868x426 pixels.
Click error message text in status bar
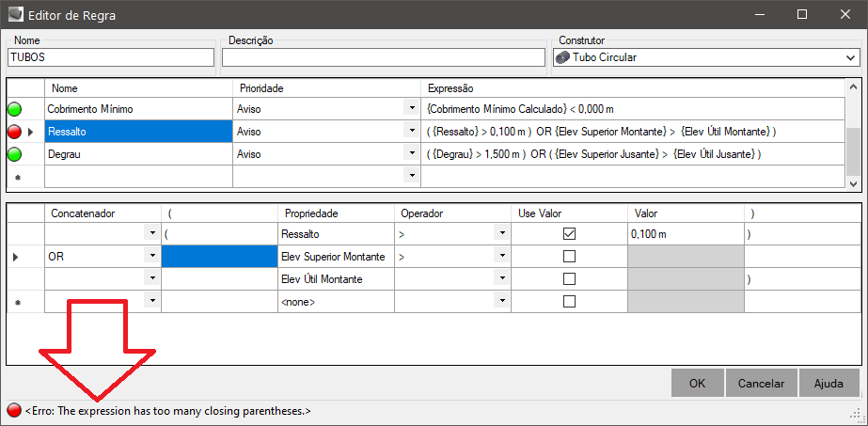pyautogui.click(x=167, y=411)
